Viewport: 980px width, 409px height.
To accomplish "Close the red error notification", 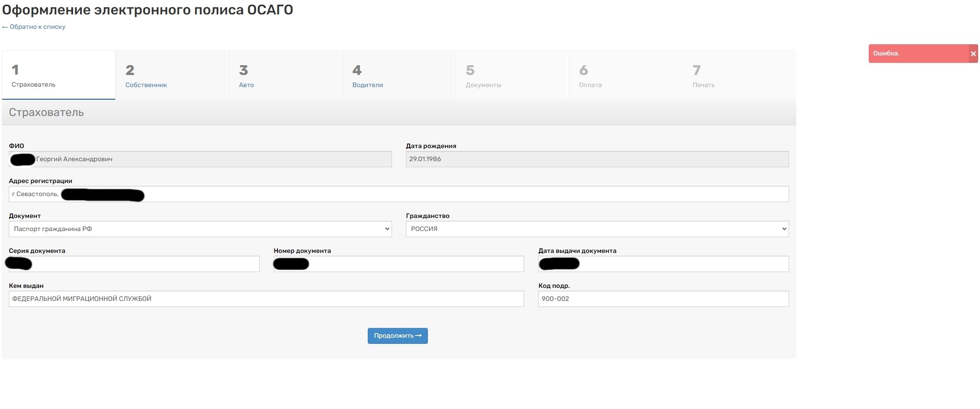I will (973, 54).
